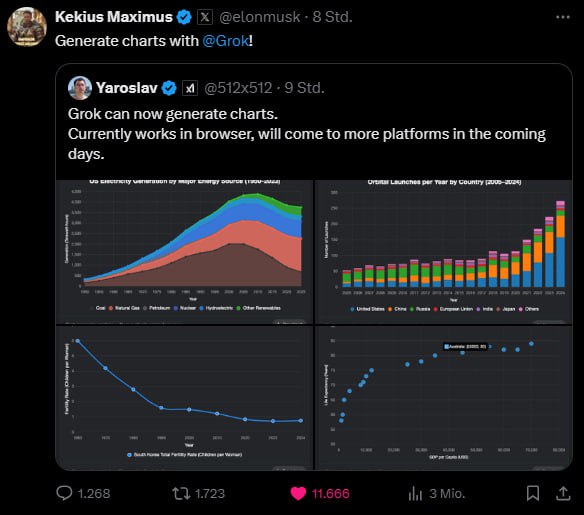Open the life expectancy scatter plot image
Viewport: 584px width, 515px height.
(x=443, y=397)
